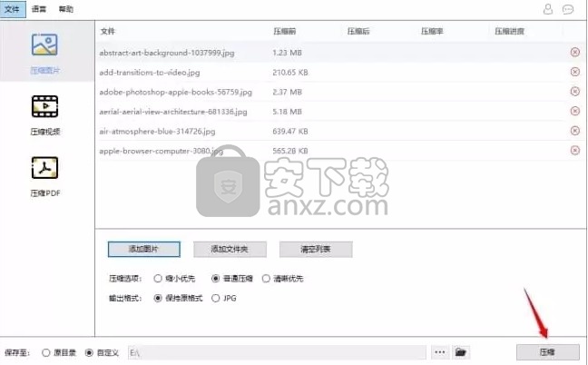Click the save path input field

pos(276,351)
